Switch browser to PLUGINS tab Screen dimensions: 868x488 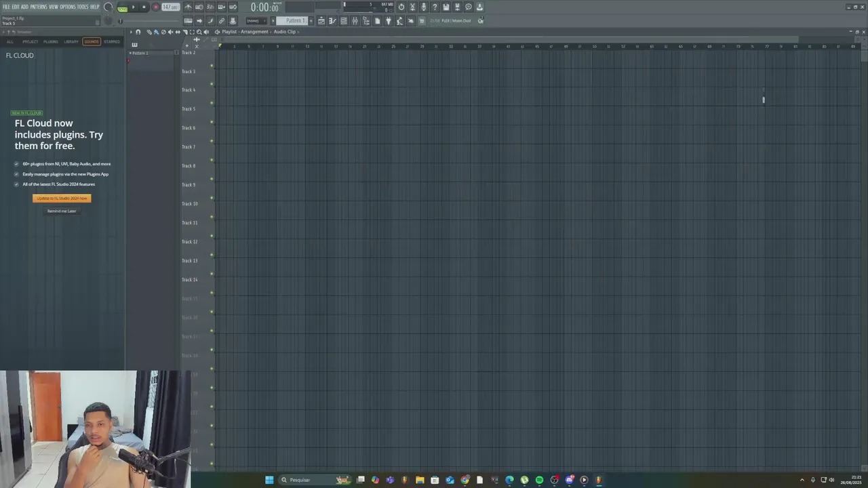point(51,41)
